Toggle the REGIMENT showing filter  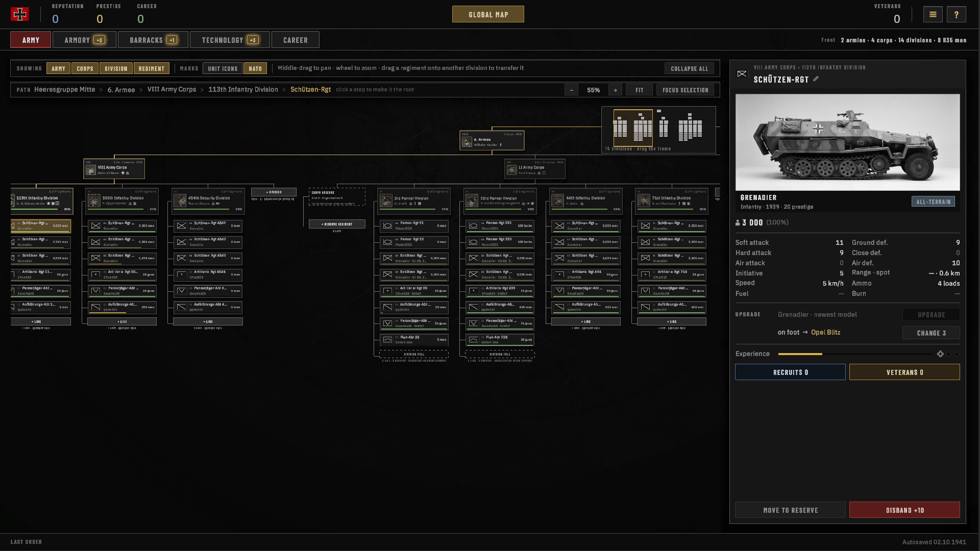point(152,68)
